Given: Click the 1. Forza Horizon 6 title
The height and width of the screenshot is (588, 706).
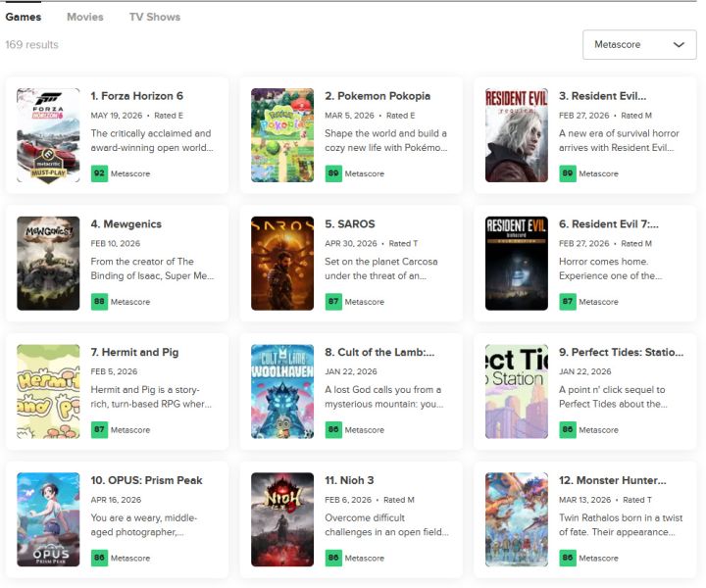Looking at the screenshot, I should (137, 96).
